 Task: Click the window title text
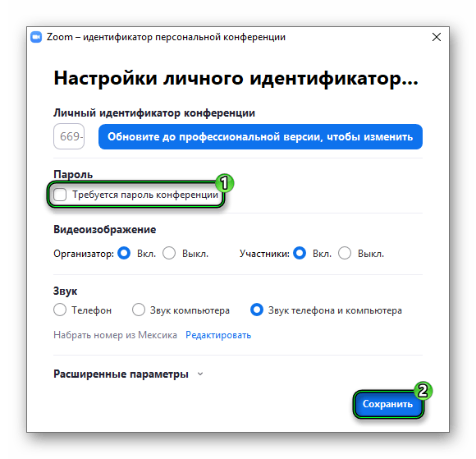166,37
